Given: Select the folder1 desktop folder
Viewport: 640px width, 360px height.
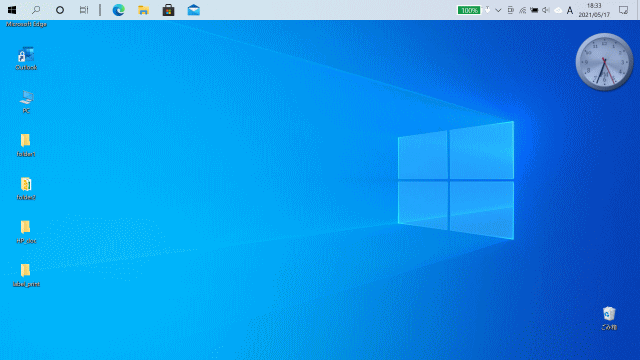Looking at the screenshot, I should [x=26, y=145].
